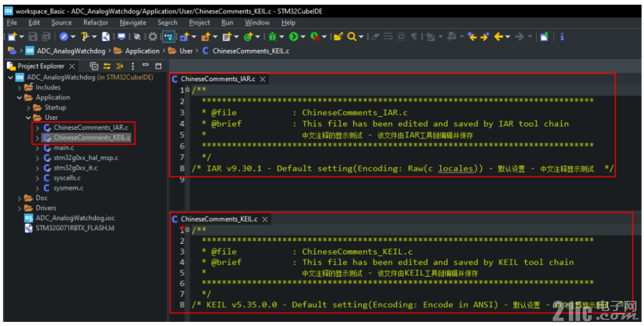Expand the Drivers folder
Screen dimensions: 644x326
(x=19, y=208)
